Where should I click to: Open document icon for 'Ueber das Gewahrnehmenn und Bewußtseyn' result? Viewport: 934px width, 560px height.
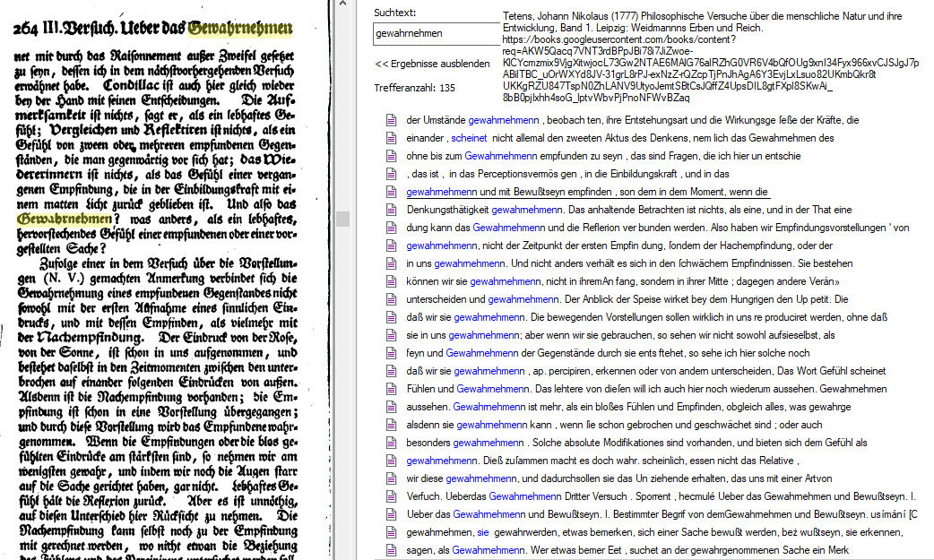coord(391,514)
